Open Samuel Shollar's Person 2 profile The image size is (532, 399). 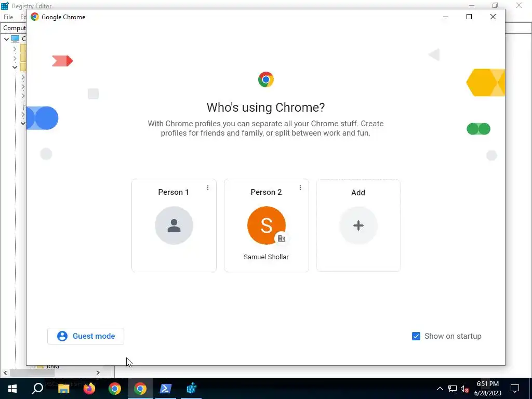coord(267,225)
